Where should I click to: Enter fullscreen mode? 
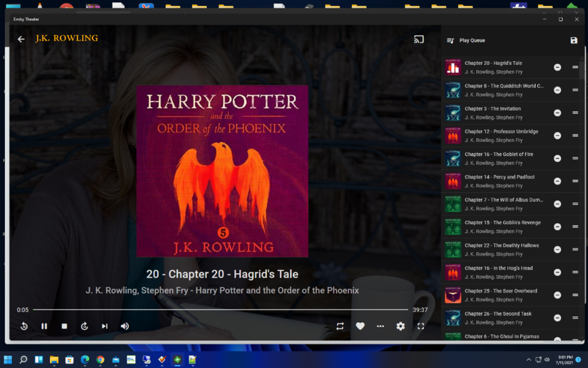pos(421,326)
